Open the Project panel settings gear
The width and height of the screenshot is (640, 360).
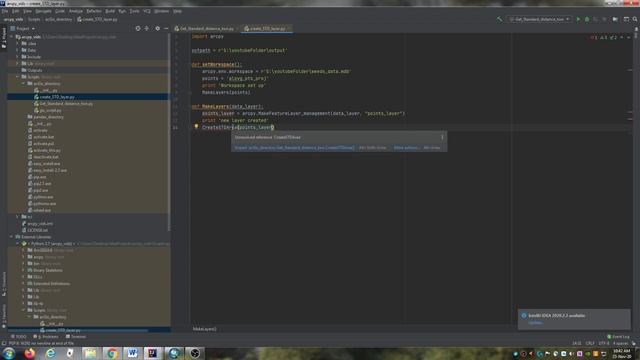pos(158,29)
